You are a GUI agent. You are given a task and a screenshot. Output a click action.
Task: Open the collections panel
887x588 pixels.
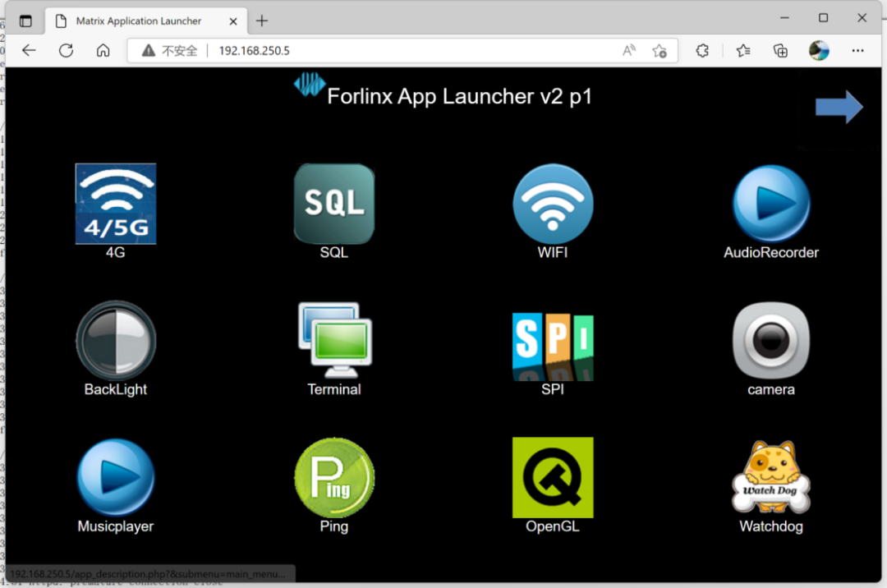(781, 50)
